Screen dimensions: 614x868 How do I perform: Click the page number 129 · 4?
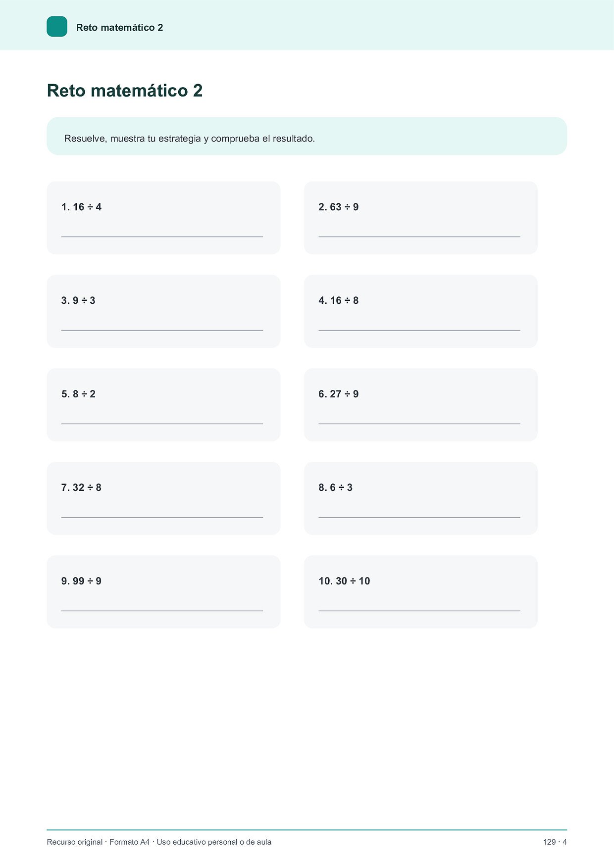555,842
